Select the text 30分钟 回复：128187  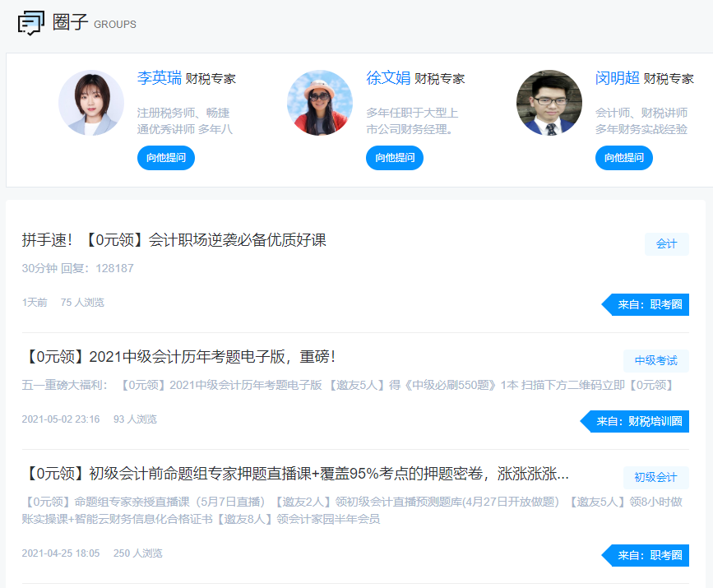tap(78, 268)
